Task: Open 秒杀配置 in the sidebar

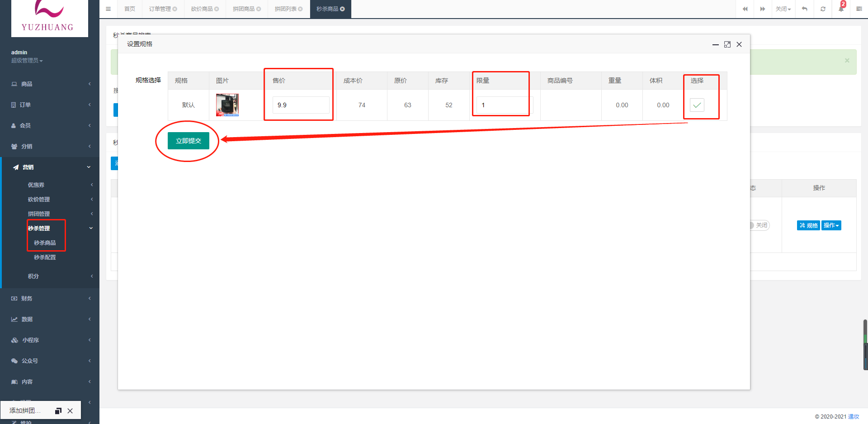Action: pyautogui.click(x=45, y=257)
